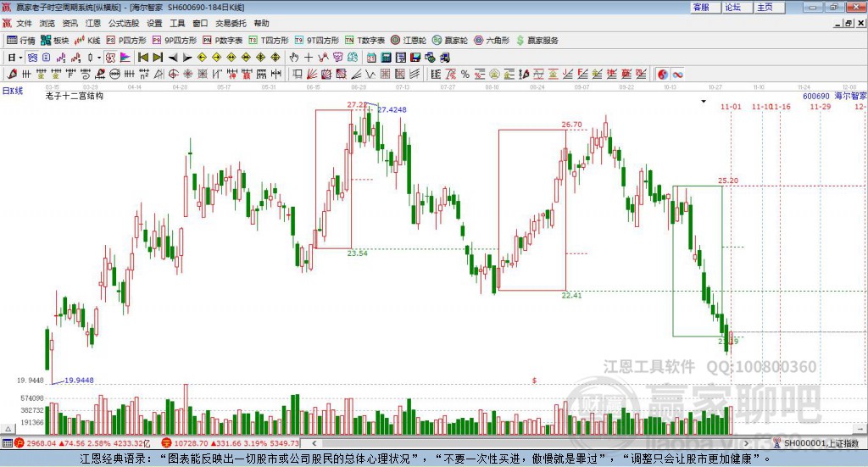Open the 公式选股 menu
Image resolution: width=868 pixels, height=467 pixels.
click(x=124, y=23)
